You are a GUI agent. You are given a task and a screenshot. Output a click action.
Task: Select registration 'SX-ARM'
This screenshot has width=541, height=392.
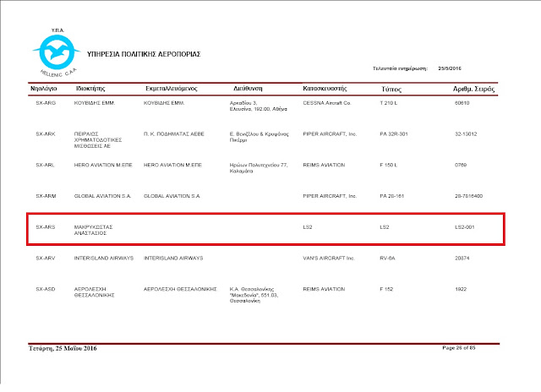point(46,196)
